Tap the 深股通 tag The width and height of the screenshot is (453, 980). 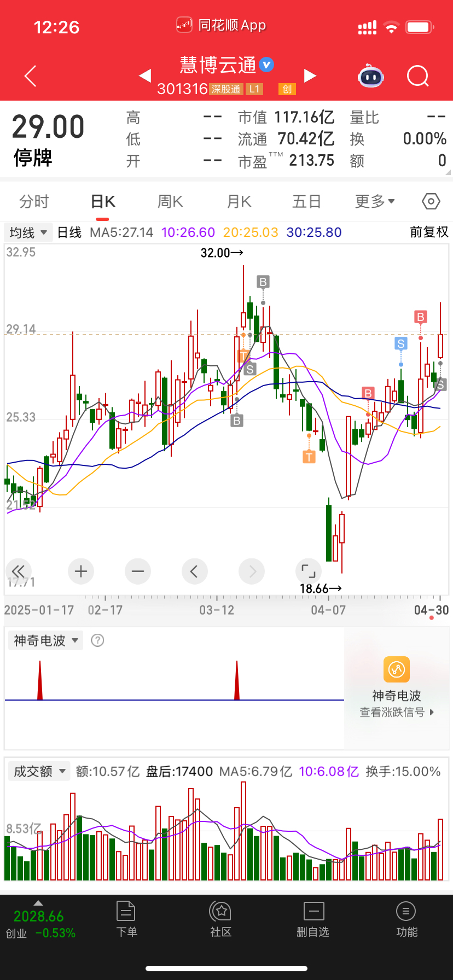[226, 89]
